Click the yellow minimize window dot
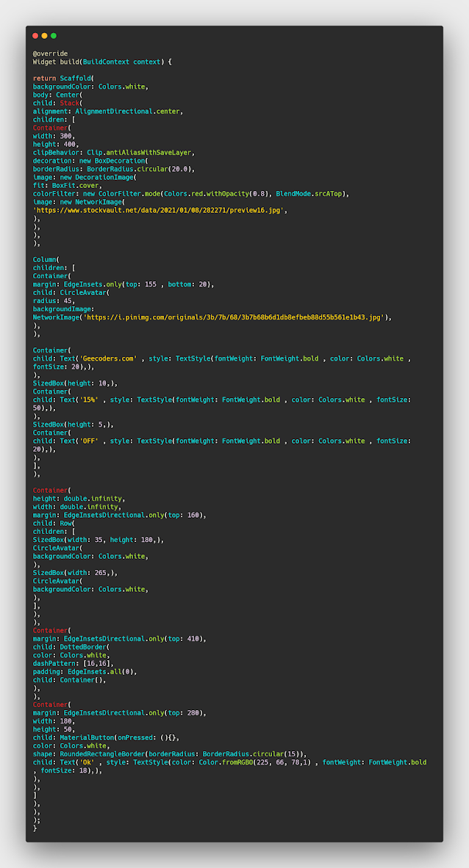The height and width of the screenshot is (868, 469). point(44,36)
